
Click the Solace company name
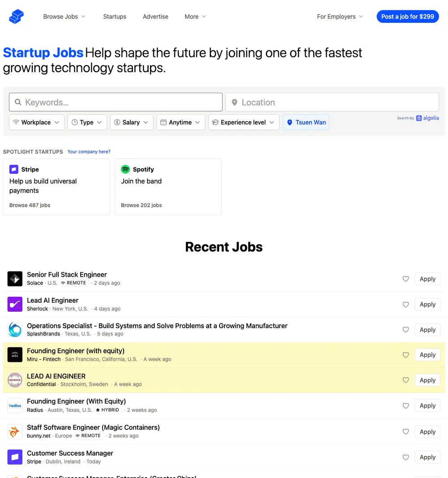(35, 283)
